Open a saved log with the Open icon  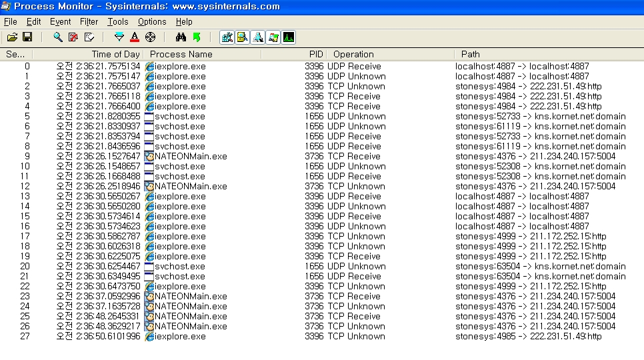coord(12,37)
